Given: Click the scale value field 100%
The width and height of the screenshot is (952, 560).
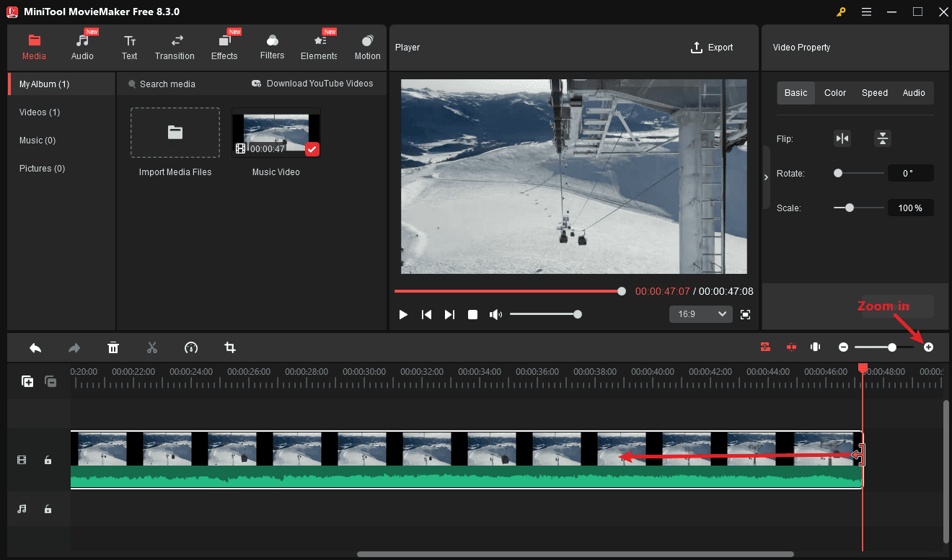Looking at the screenshot, I should click(910, 208).
